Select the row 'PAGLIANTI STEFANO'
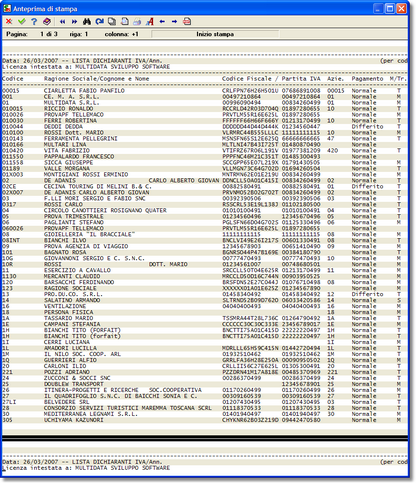This screenshot has height=484, width=416. (x=205, y=223)
